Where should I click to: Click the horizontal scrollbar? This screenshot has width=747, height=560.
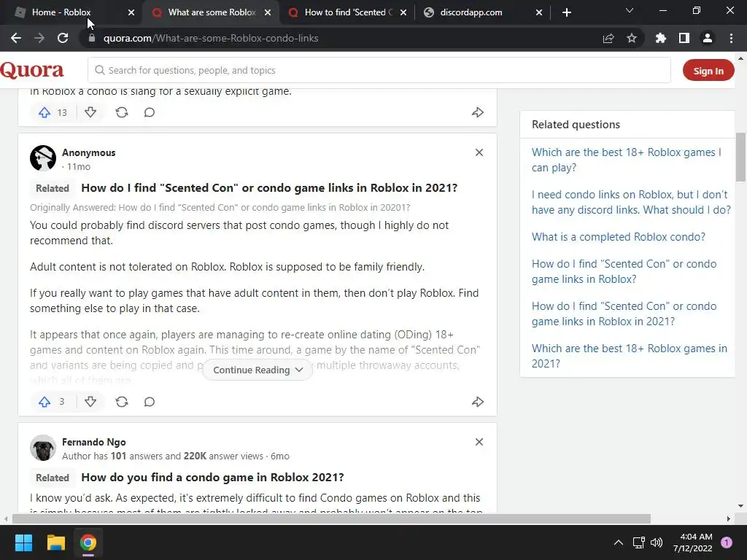(332, 518)
